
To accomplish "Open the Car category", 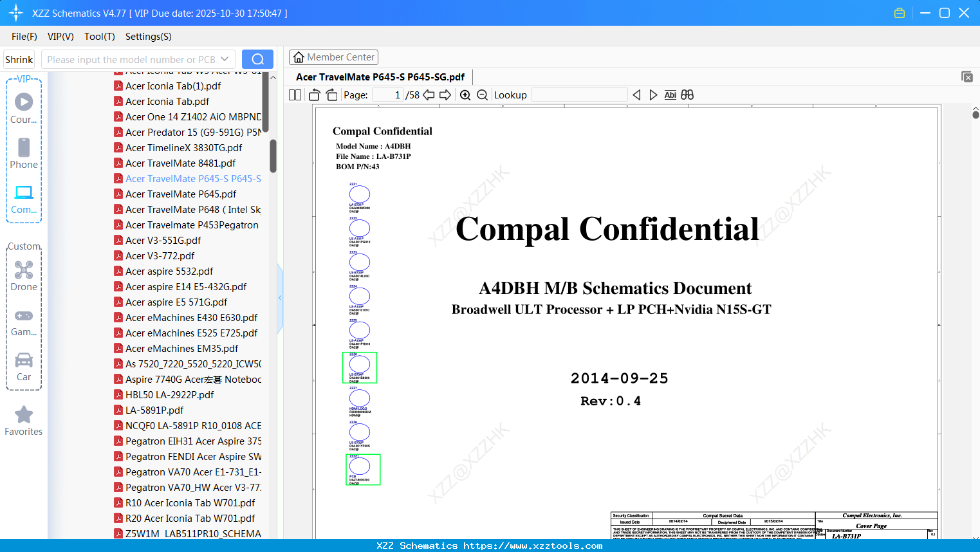I will [x=24, y=367].
